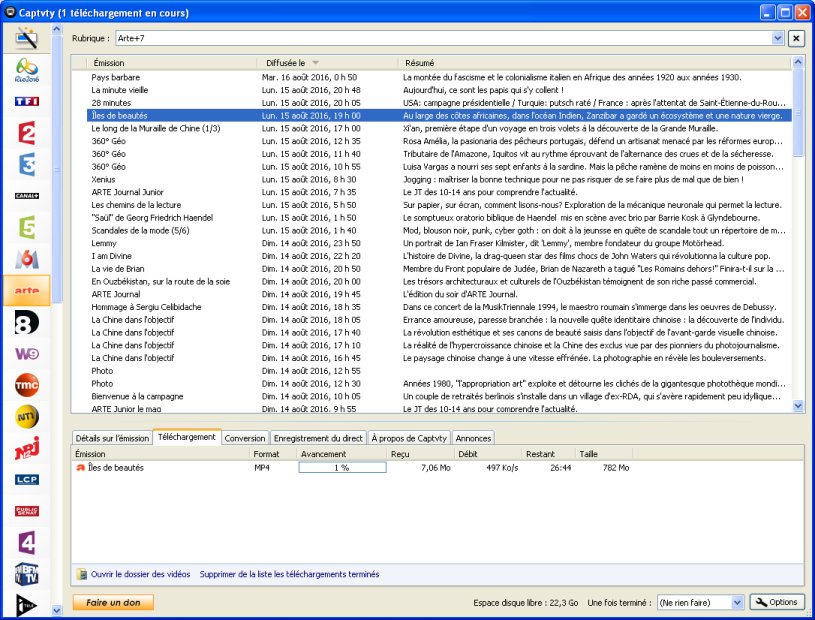The height and width of the screenshot is (620, 815).
Task: Open the Options button
Action: 777,603
